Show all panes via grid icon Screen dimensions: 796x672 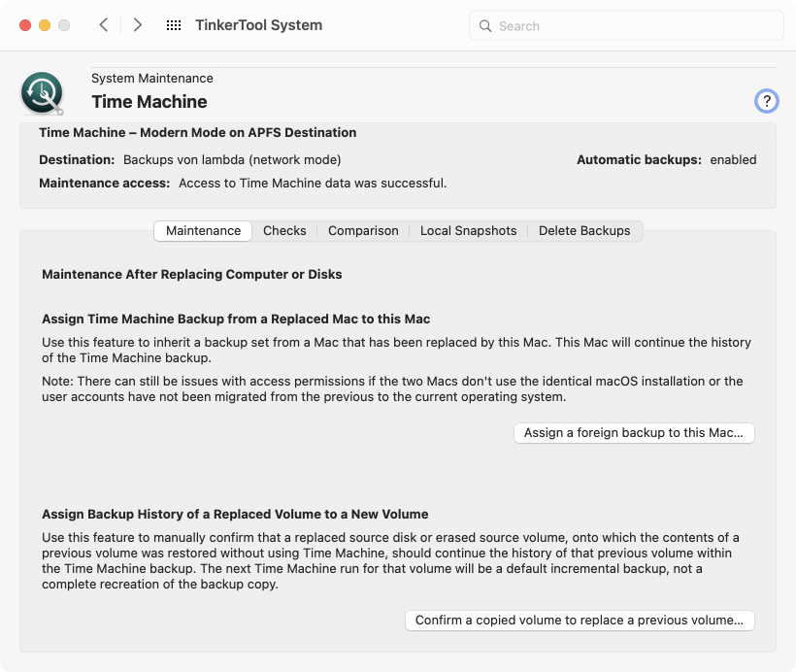tap(174, 25)
